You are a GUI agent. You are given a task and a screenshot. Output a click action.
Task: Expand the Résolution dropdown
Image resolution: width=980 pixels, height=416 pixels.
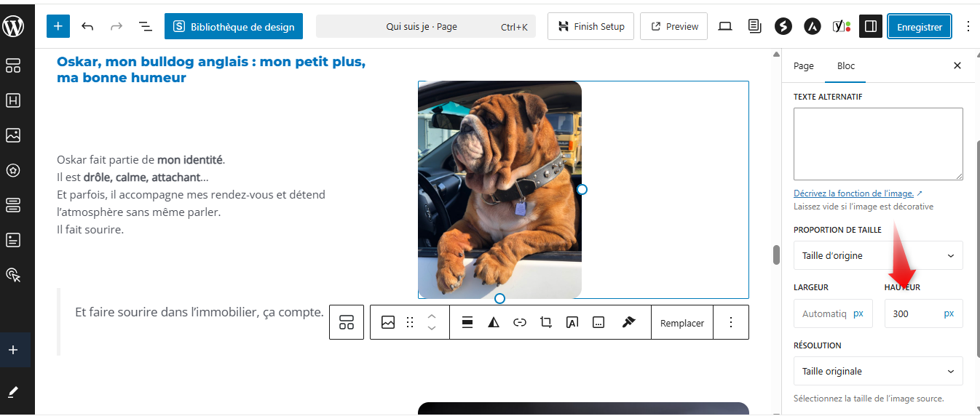point(878,371)
